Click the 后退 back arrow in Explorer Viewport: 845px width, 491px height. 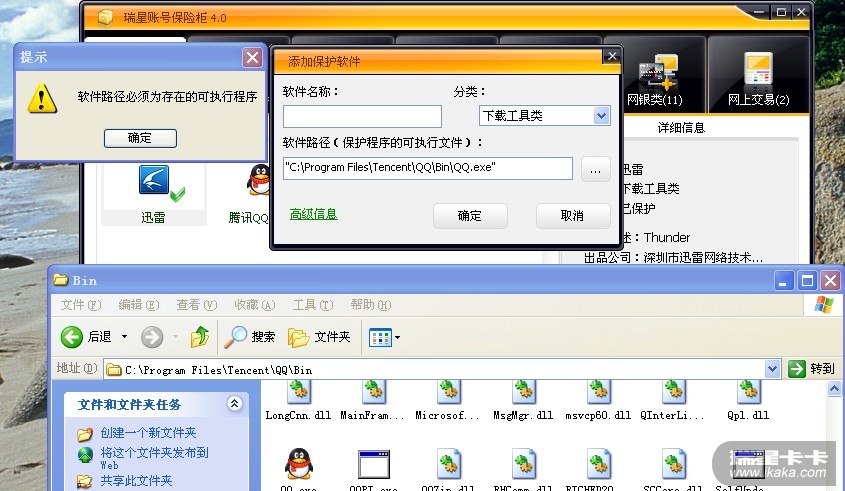click(86, 337)
